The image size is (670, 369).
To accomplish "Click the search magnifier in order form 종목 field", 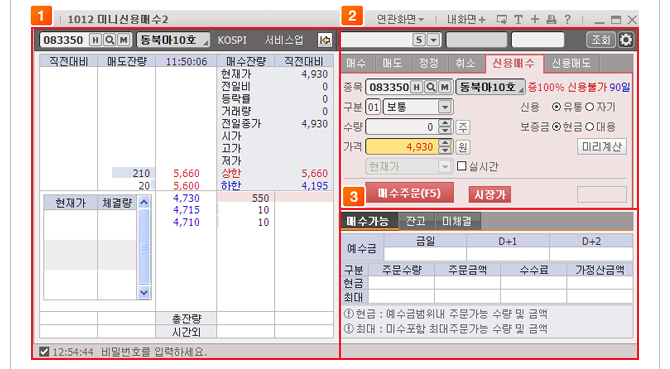I will (x=431, y=87).
